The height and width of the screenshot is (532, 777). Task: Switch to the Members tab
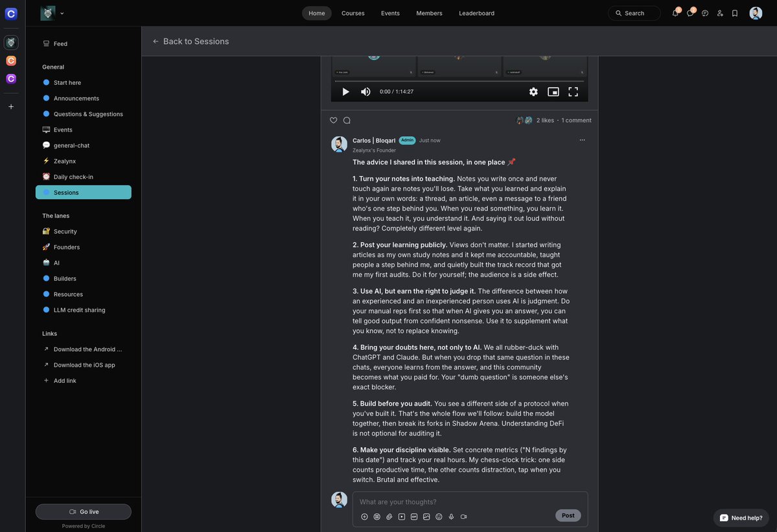pyautogui.click(x=429, y=14)
